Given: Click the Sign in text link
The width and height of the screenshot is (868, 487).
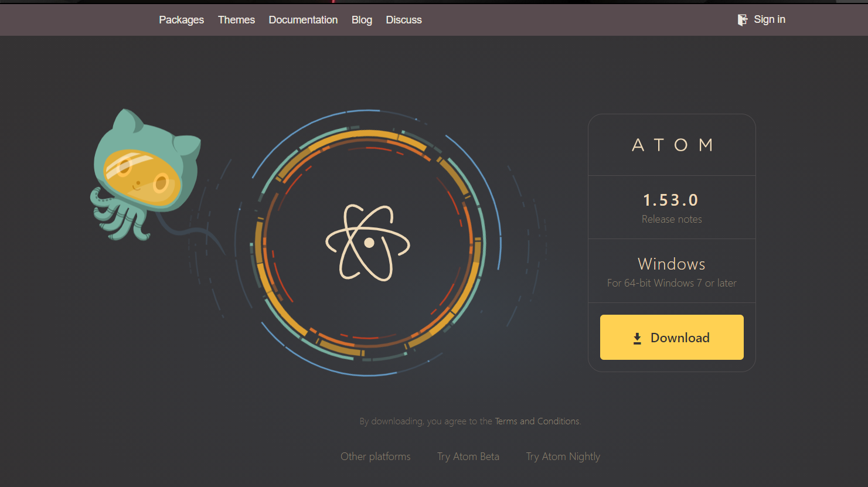Looking at the screenshot, I should click(x=770, y=19).
